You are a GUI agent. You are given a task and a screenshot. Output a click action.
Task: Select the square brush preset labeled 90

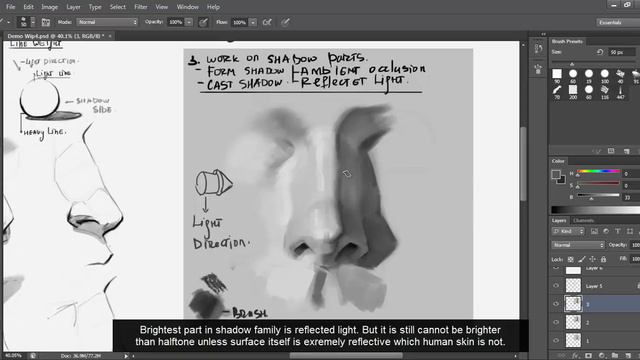pos(557,76)
